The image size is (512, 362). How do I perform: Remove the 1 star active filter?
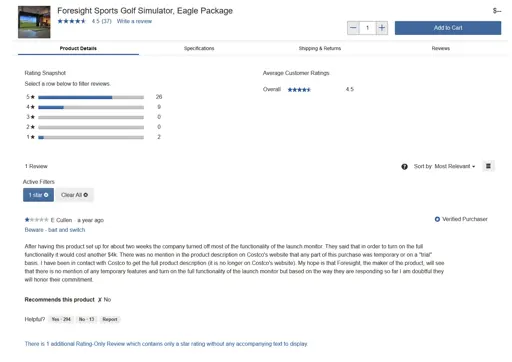tap(38, 195)
